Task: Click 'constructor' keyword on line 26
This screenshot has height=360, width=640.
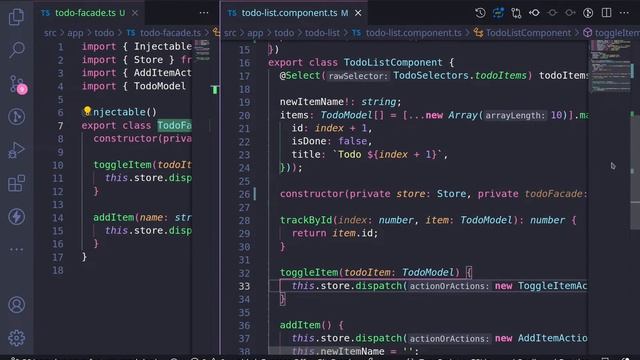Action: point(312,194)
